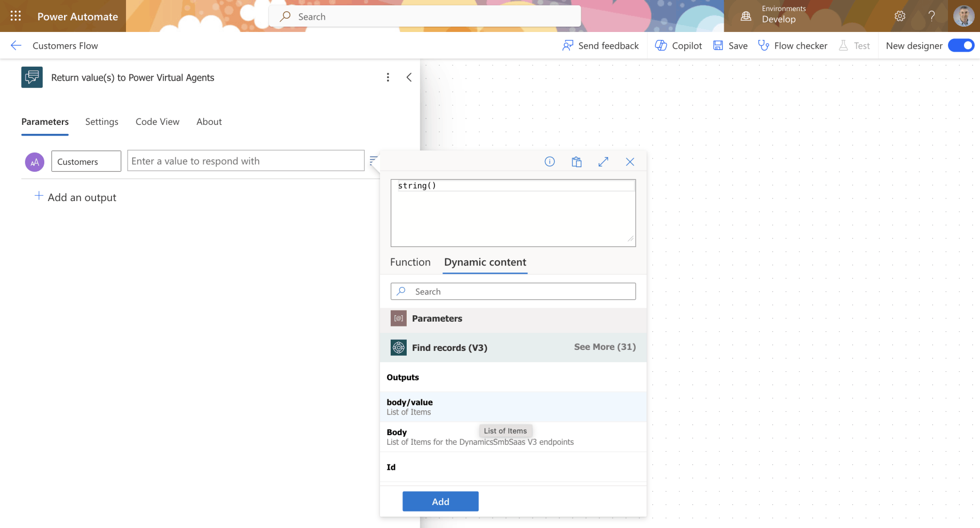980x528 pixels.
Task: Click the Environments globe icon
Action: tap(746, 16)
